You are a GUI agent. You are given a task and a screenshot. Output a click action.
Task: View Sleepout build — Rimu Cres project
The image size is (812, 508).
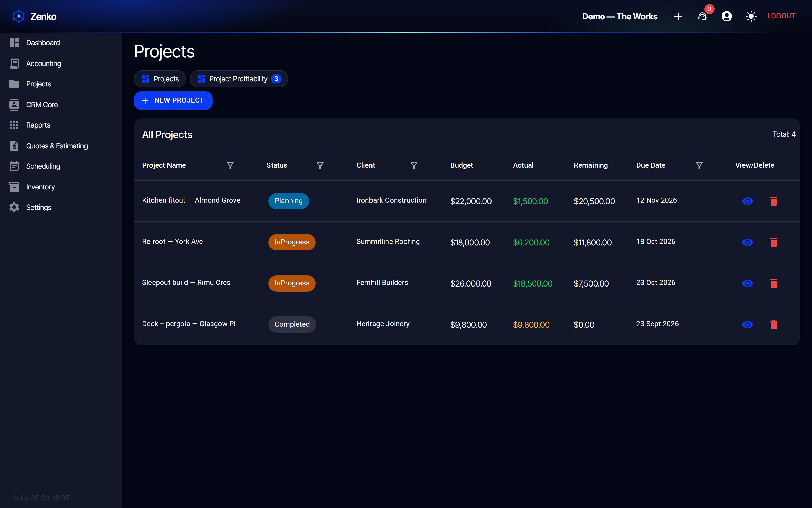pyautogui.click(x=747, y=283)
